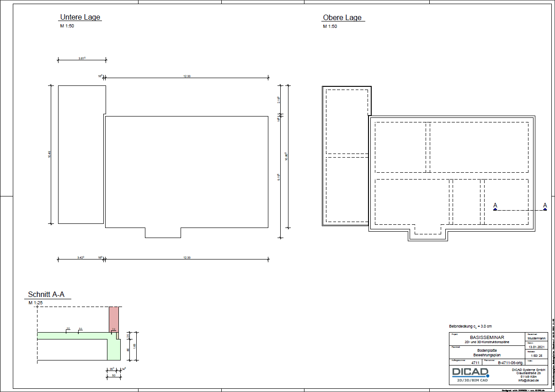Click the 'info@dicad.de' email address

(528, 380)
